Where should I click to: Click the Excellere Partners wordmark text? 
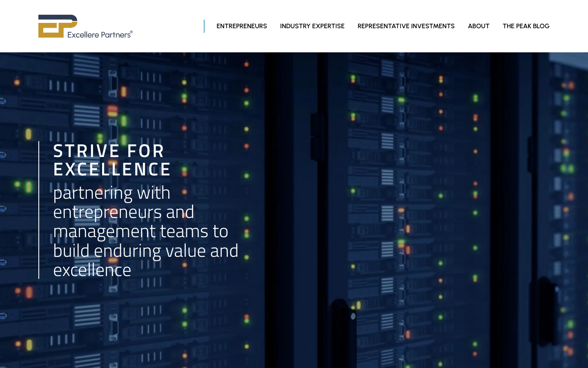pos(99,35)
